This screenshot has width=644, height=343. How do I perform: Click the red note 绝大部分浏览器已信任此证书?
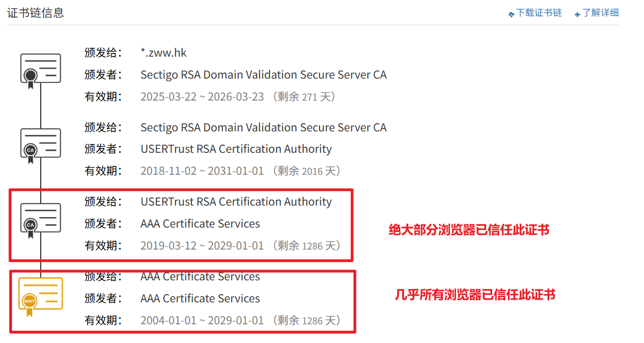coord(469,230)
